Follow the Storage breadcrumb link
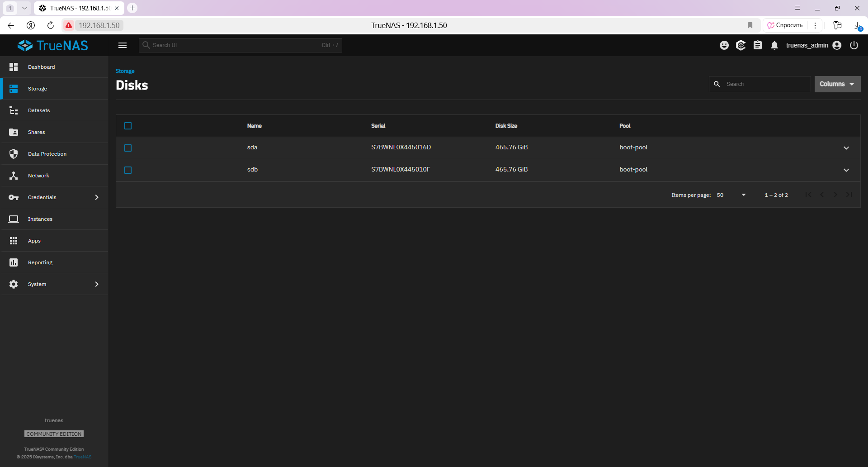868x467 pixels. click(125, 71)
